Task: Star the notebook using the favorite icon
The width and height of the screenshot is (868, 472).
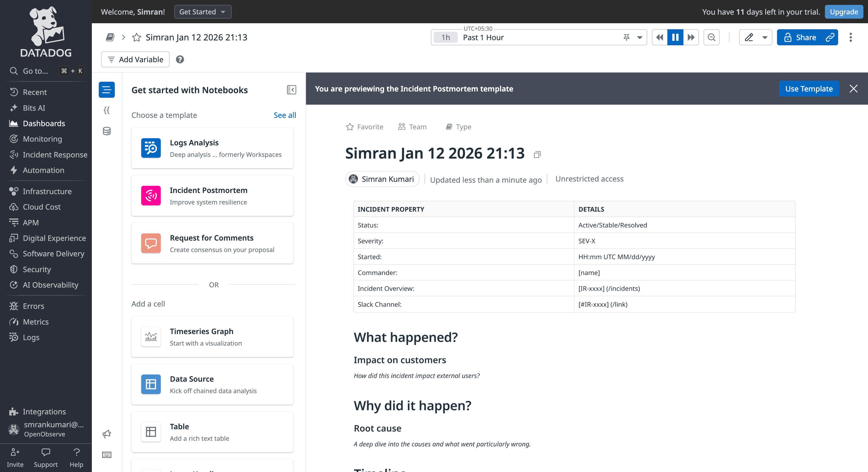Action: pos(136,37)
